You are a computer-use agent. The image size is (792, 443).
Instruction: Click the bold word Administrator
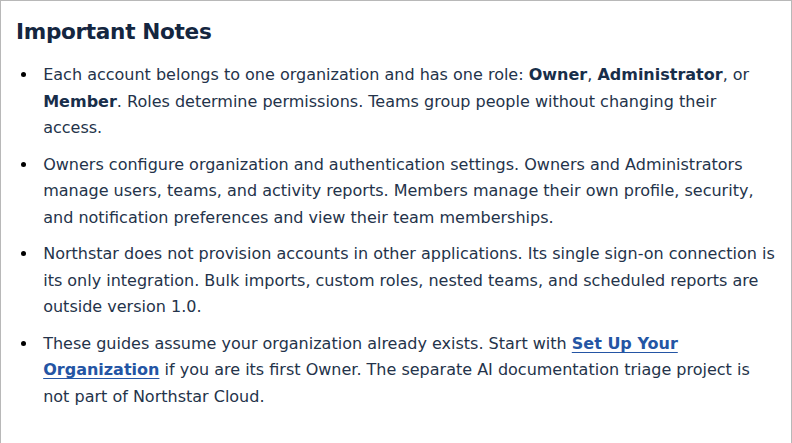pos(660,75)
